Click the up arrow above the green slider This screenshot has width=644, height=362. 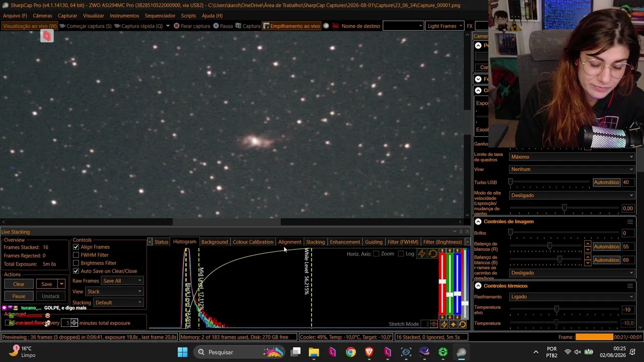pos(450,251)
